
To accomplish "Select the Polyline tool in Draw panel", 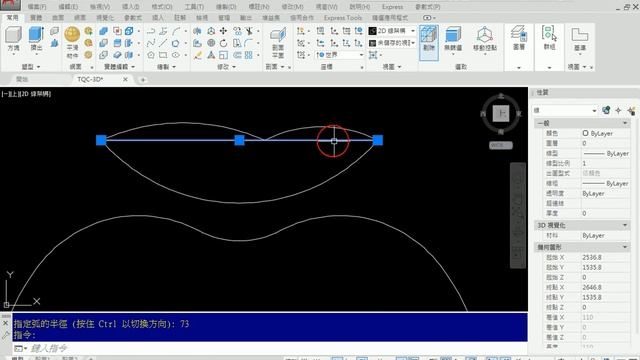I will pyautogui.click(x=151, y=31).
